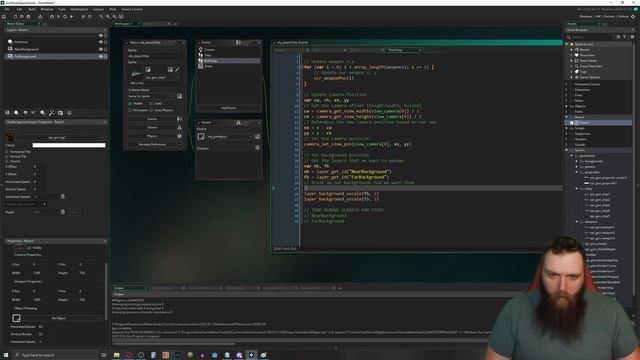The image size is (640, 360).
Task: Open the Marketplace menu
Action: tap(79, 9)
